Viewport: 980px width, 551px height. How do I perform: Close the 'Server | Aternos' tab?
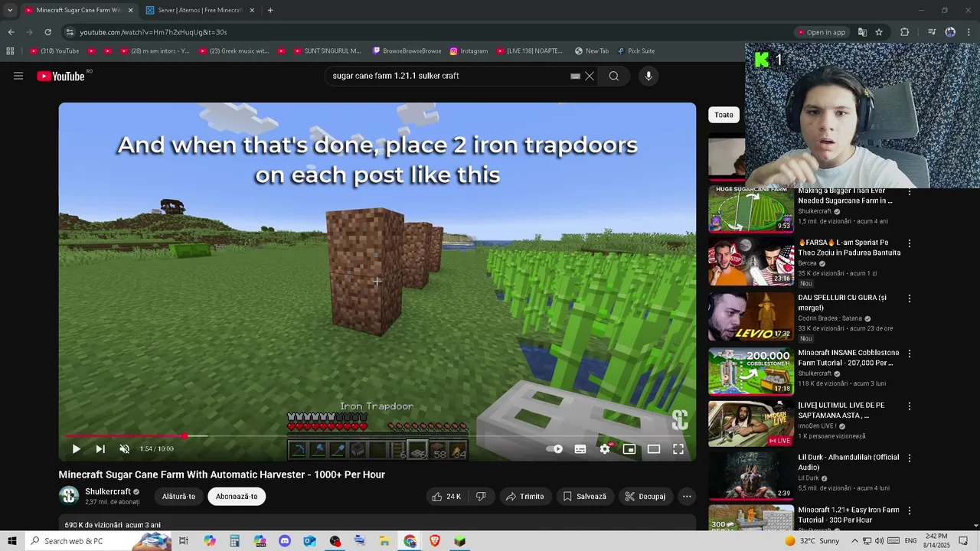pos(252,10)
